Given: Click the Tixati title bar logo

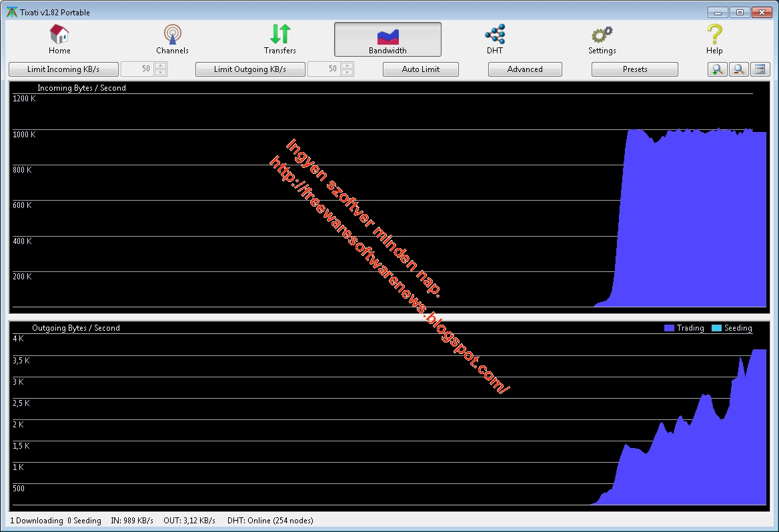Looking at the screenshot, I should [11, 12].
